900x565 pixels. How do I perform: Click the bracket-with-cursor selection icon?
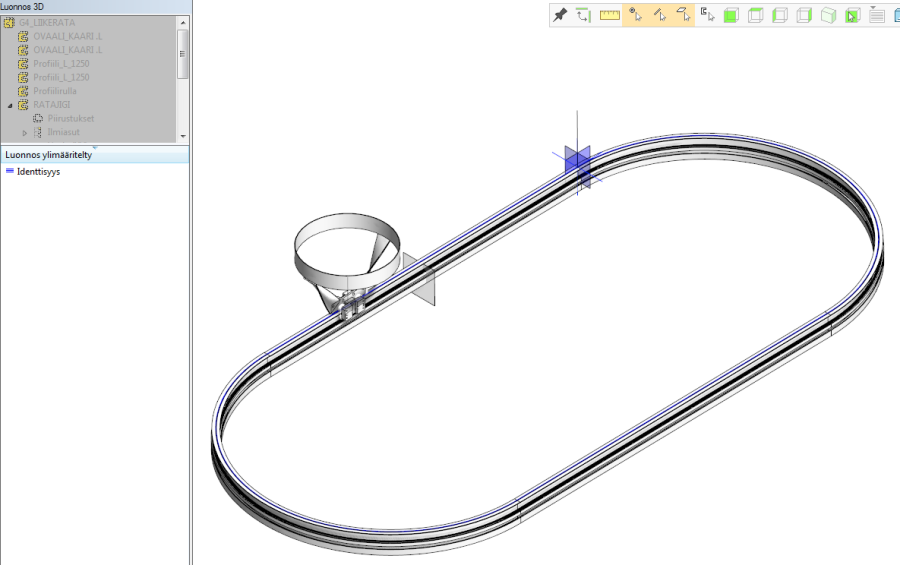pyautogui.click(x=708, y=15)
